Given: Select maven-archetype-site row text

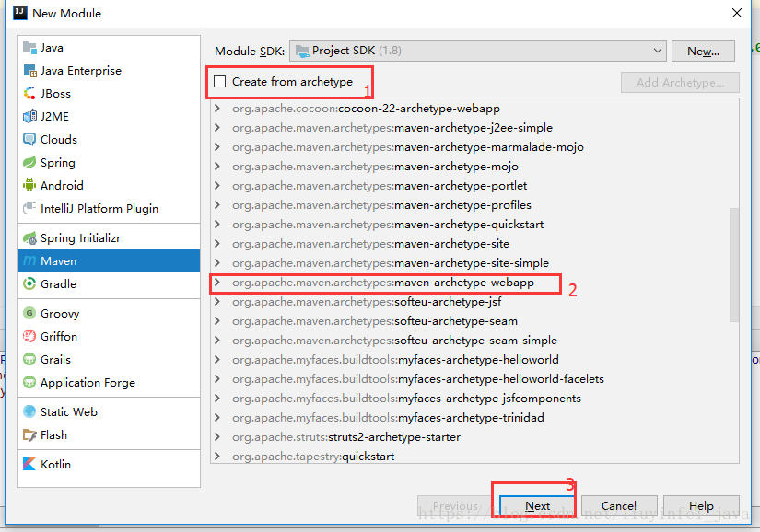Looking at the screenshot, I should [371, 244].
